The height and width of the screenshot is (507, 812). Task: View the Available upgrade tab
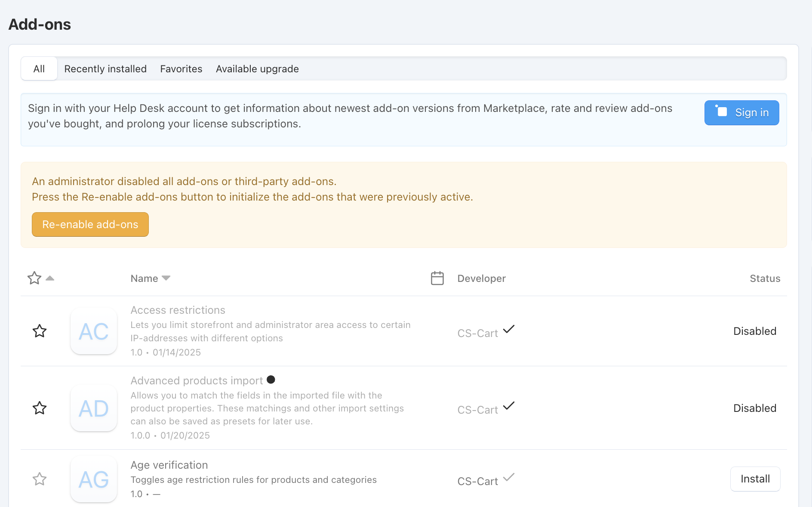click(x=257, y=69)
